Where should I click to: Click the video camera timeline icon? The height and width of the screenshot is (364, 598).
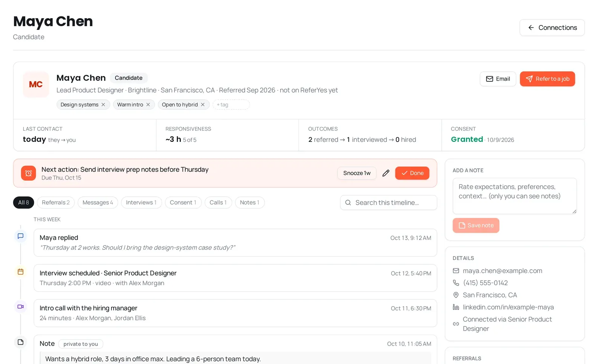[21, 307]
